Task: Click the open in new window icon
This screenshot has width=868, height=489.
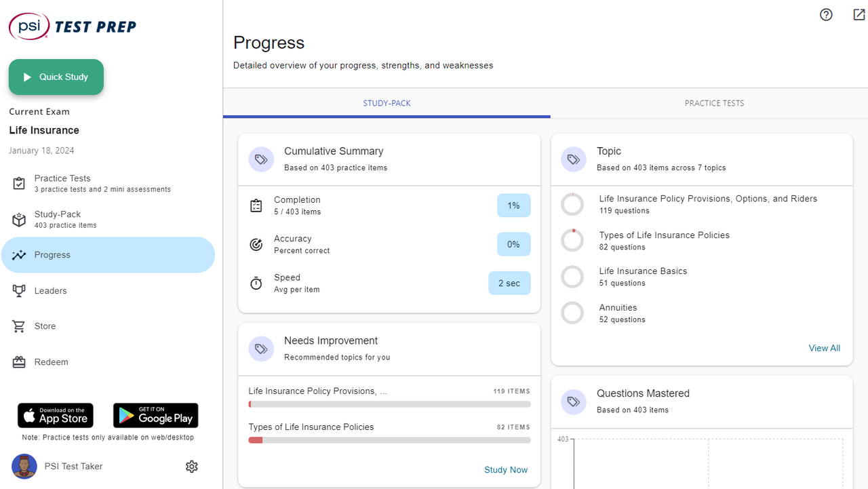Action: [x=859, y=15]
